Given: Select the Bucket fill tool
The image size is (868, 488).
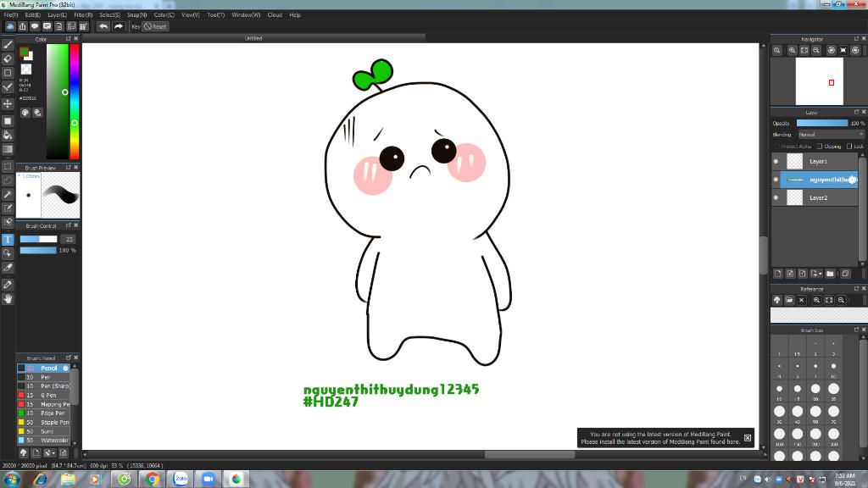Looking at the screenshot, I should [8, 135].
